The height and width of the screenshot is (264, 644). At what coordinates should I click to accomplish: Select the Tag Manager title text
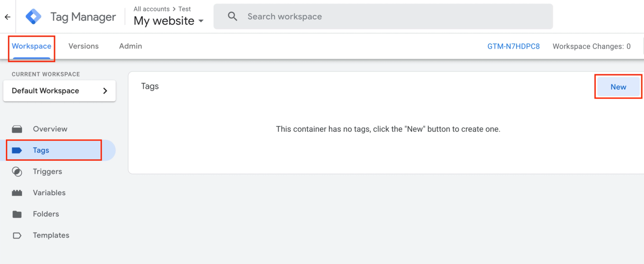(83, 17)
